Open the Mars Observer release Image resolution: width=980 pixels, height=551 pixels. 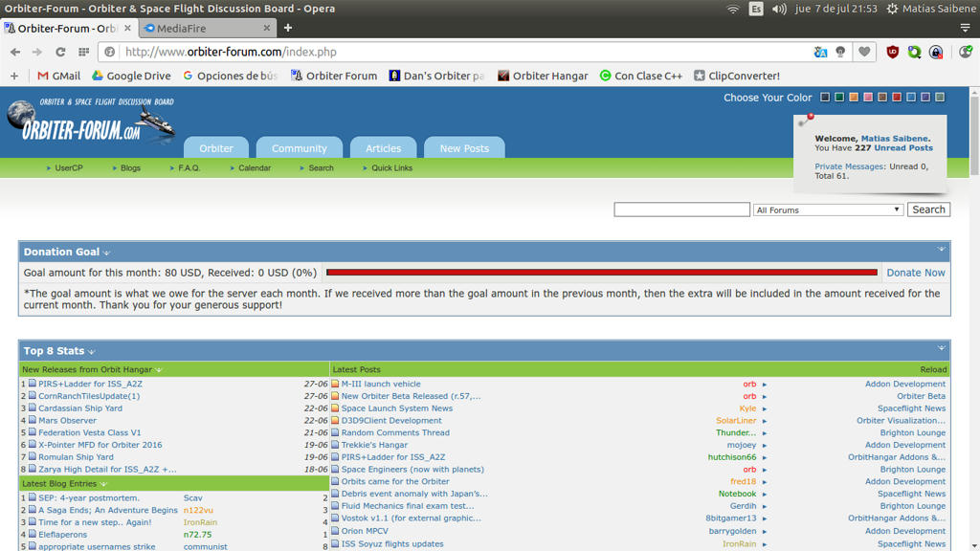(68, 421)
